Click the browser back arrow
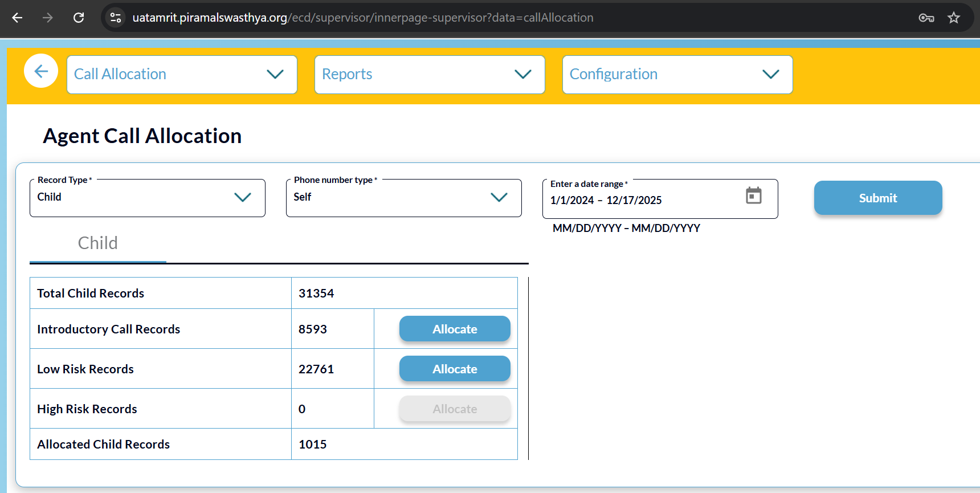This screenshot has width=980, height=493. pyautogui.click(x=17, y=18)
